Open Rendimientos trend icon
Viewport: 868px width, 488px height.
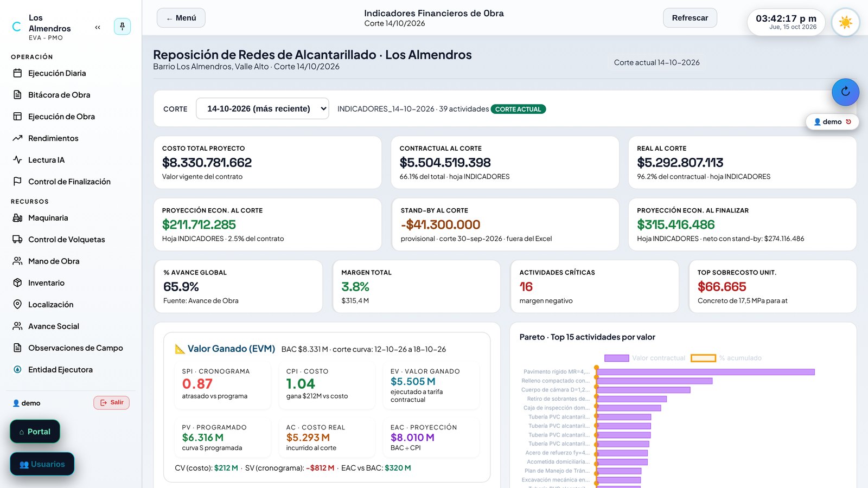pos(17,138)
